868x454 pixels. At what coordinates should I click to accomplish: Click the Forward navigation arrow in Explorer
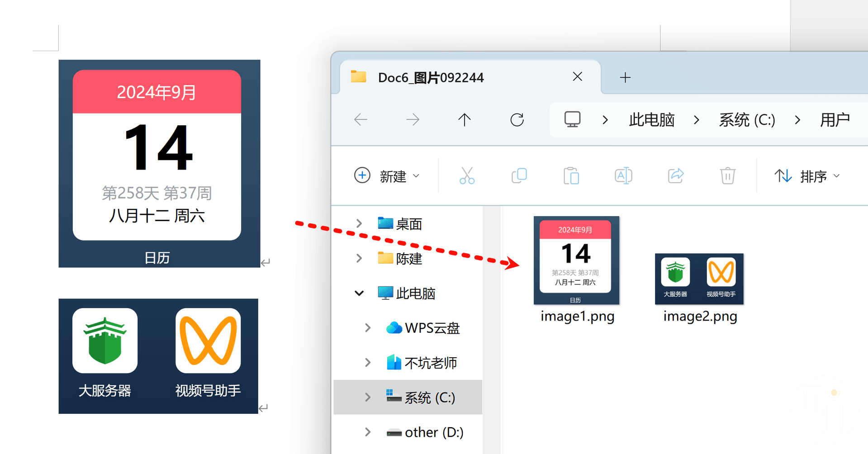pos(413,120)
